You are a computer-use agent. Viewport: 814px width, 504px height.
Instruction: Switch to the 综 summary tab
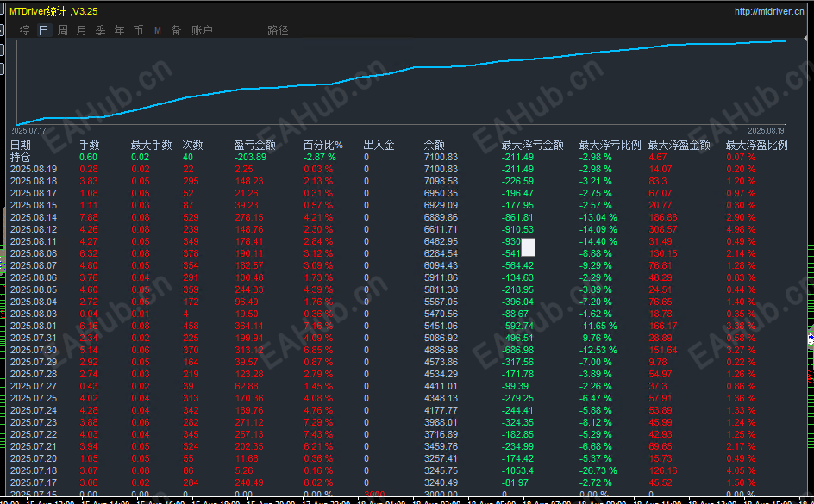pos(24,31)
